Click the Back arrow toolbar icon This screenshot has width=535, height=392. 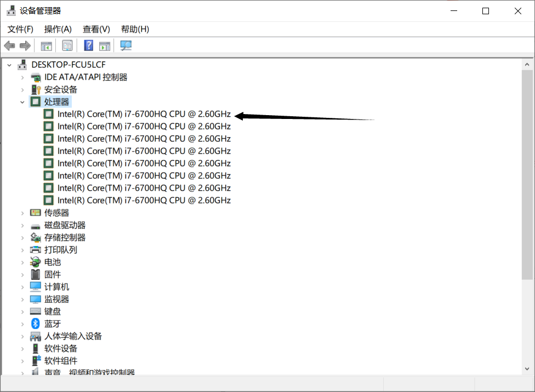click(9, 46)
